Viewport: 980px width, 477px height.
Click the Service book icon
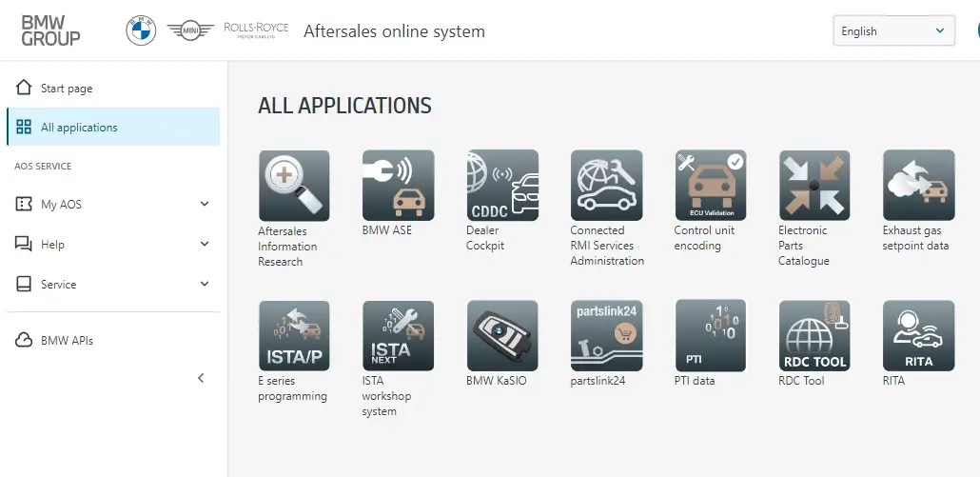[x=24, y=284]
